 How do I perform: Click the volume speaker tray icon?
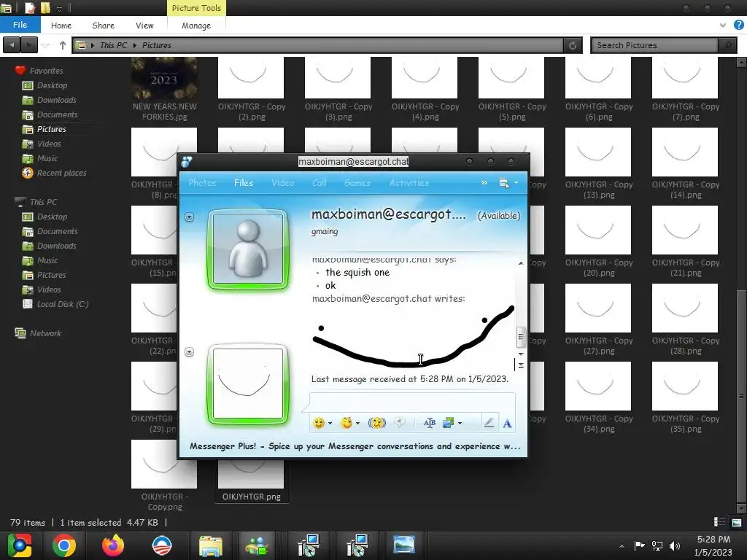coord(675,545)
